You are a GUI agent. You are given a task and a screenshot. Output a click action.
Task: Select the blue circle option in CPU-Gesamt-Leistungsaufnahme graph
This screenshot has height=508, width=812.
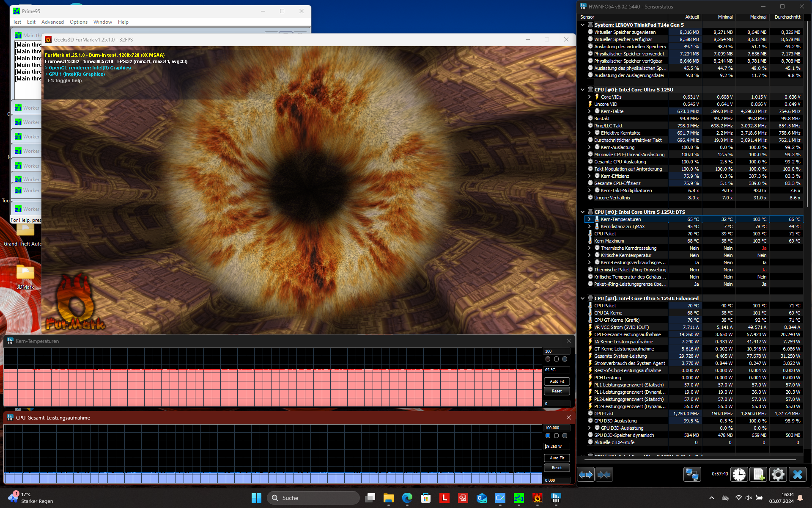548,436
